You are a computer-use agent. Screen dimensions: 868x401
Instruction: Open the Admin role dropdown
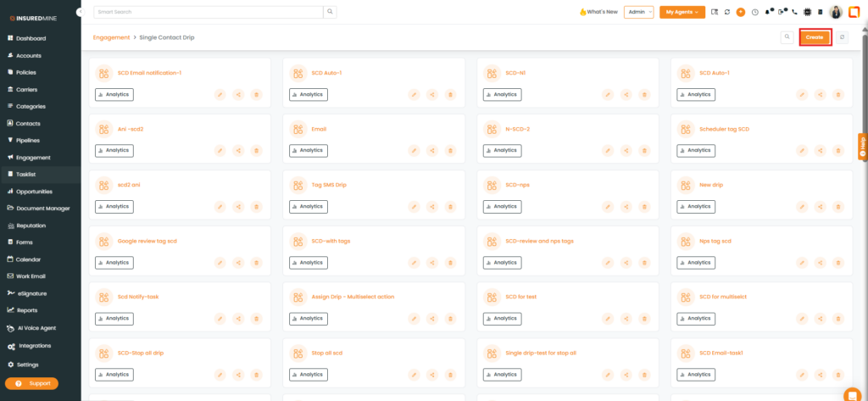[x=638, y=12]
